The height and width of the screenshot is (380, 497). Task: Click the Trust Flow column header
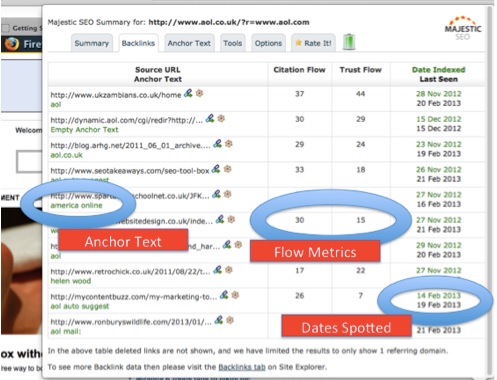click(360, 70)
